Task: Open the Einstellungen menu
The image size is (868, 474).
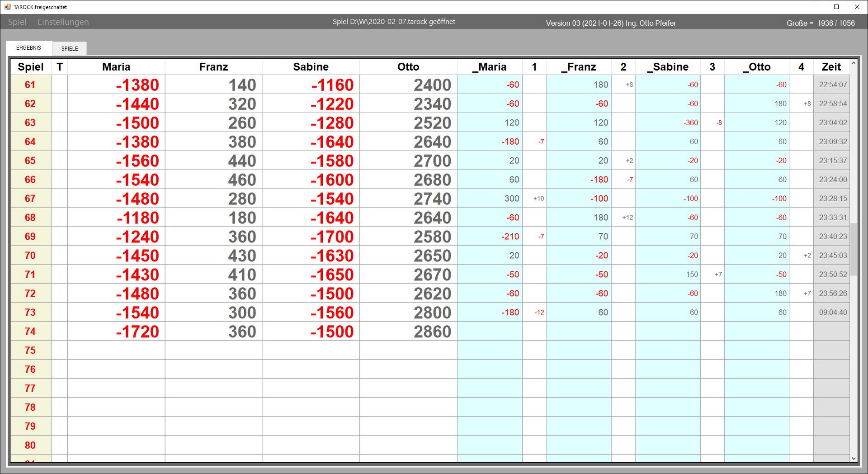Action: [x=63, y=22]
